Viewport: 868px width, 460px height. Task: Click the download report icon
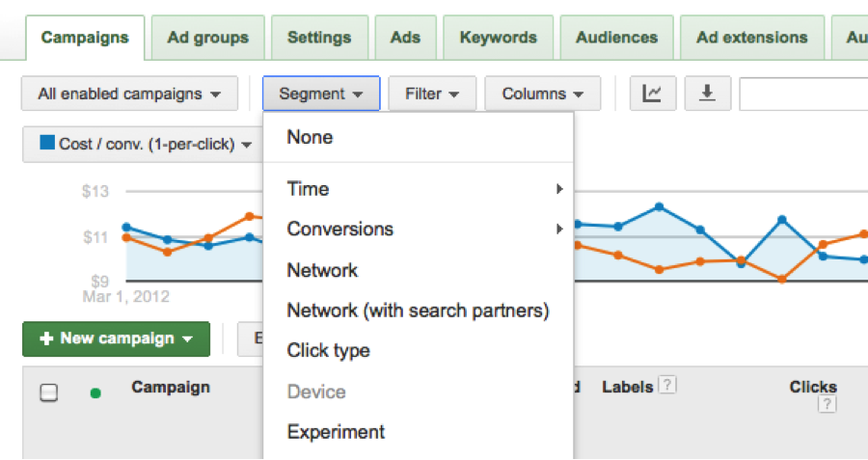point(708,94)
